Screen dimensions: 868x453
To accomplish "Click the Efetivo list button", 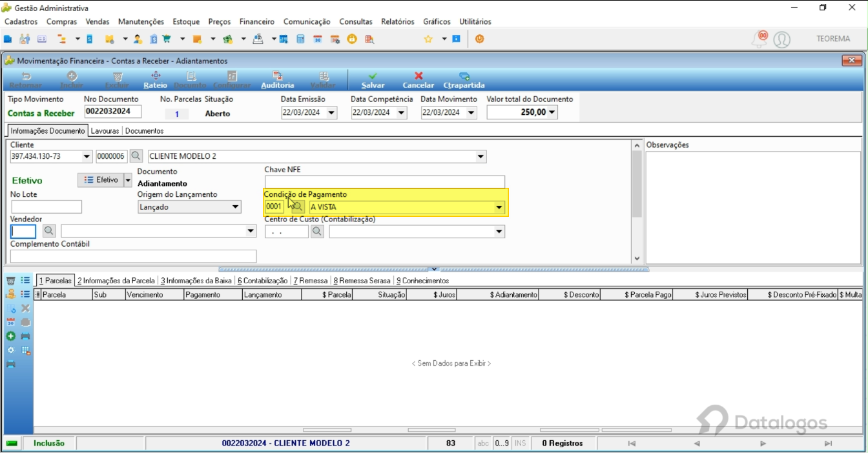I will click(x=100, y=180).
